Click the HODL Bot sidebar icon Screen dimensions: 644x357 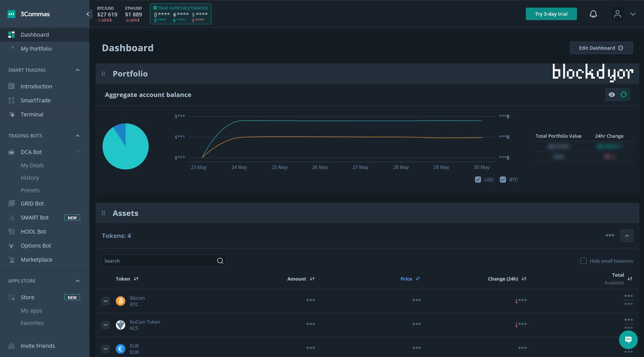tap(11, 231)
